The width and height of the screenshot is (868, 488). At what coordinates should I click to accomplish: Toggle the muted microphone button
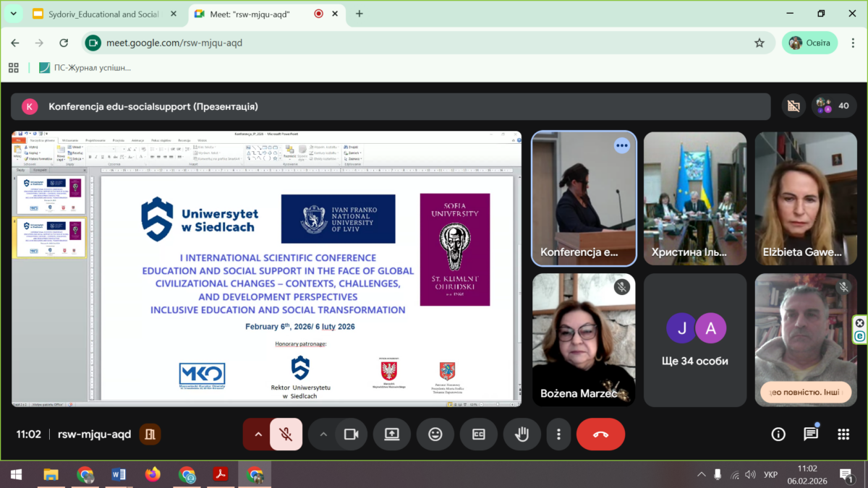pyautogui.click(x=286, y=435)
